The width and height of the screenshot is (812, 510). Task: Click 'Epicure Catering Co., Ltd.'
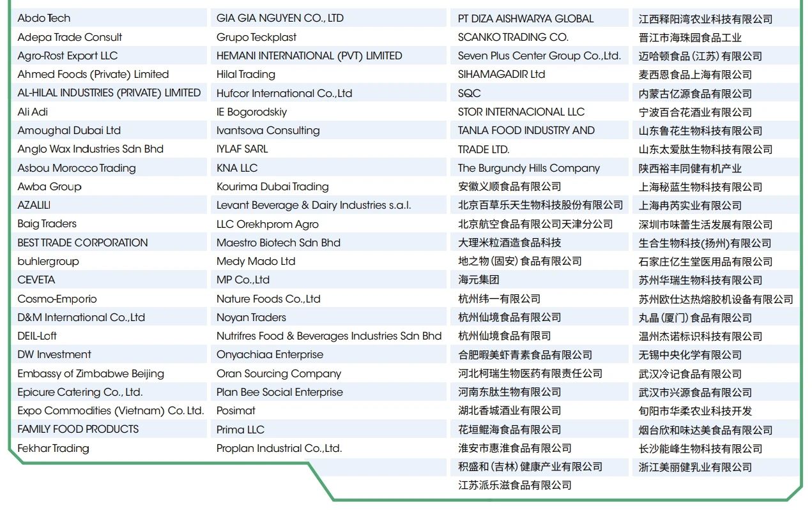point(80,392)
